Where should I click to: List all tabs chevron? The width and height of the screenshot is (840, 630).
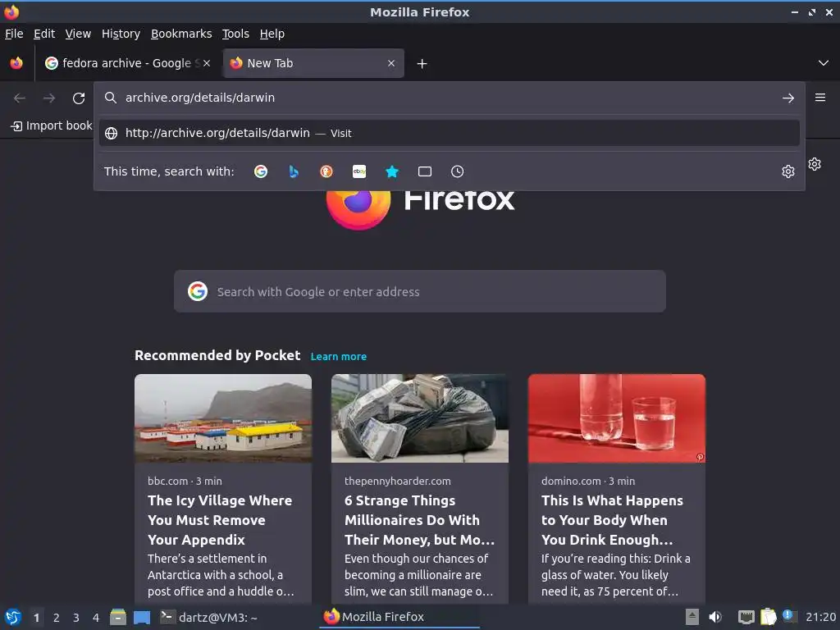coord(824,63)
